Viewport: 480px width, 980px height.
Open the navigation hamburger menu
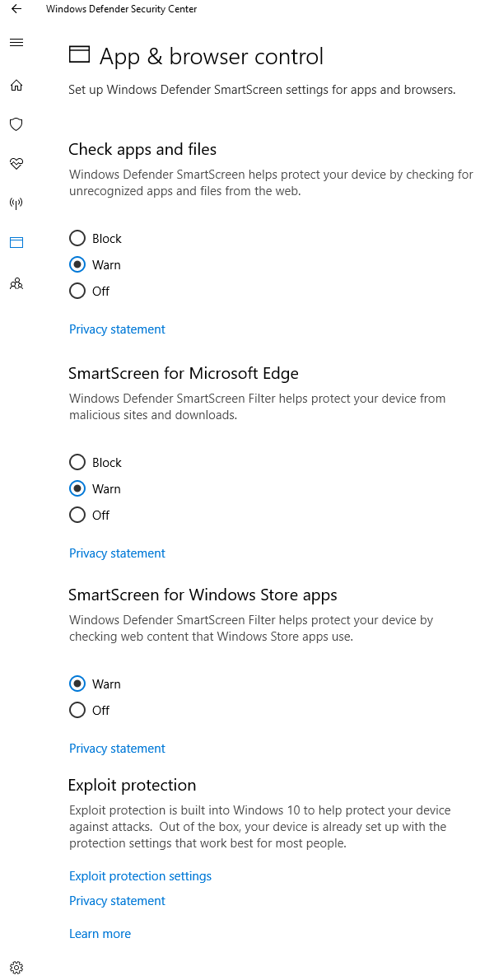pos(16,42)
